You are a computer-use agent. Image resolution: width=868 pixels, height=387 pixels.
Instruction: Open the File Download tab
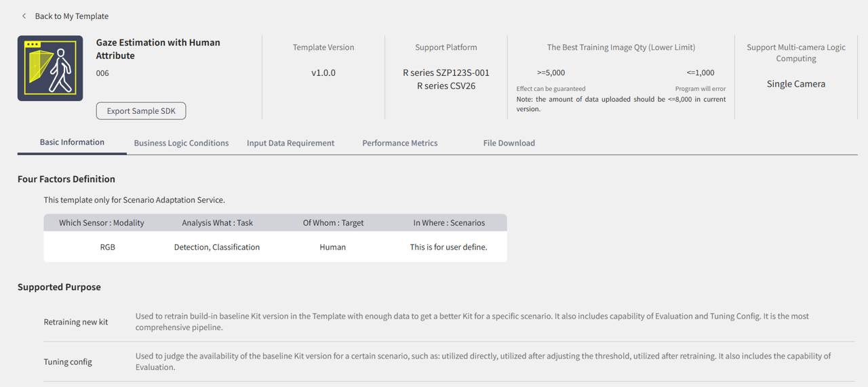coord(509,143)
